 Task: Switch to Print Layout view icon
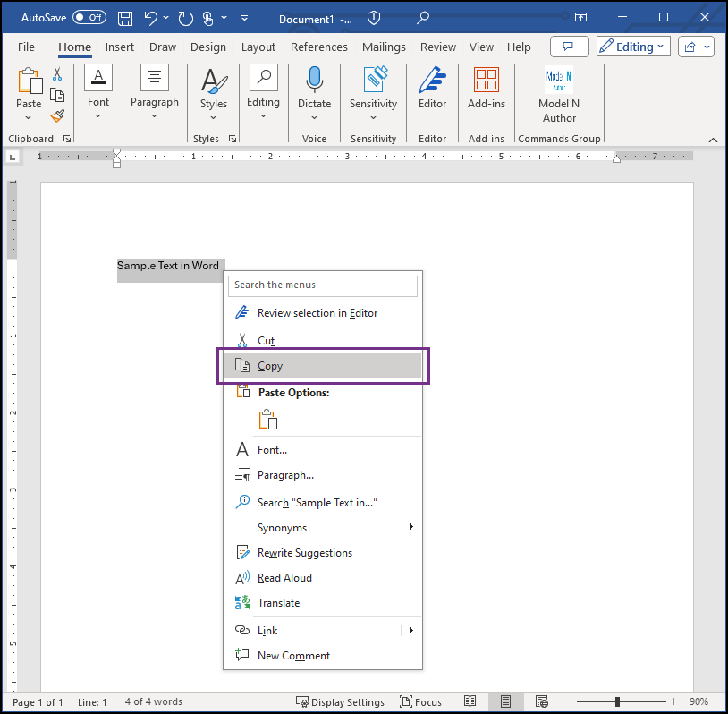(x=505, y=701)
